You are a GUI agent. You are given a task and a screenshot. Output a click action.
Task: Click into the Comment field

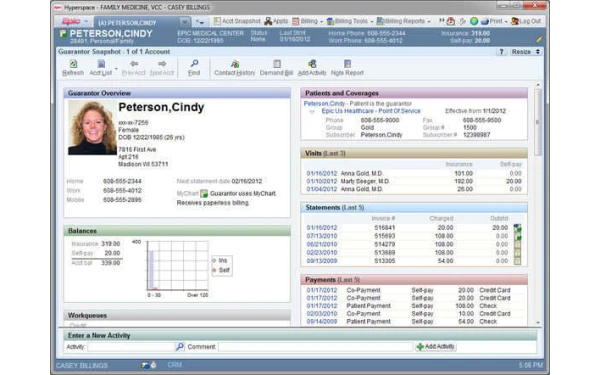point(315,347)
